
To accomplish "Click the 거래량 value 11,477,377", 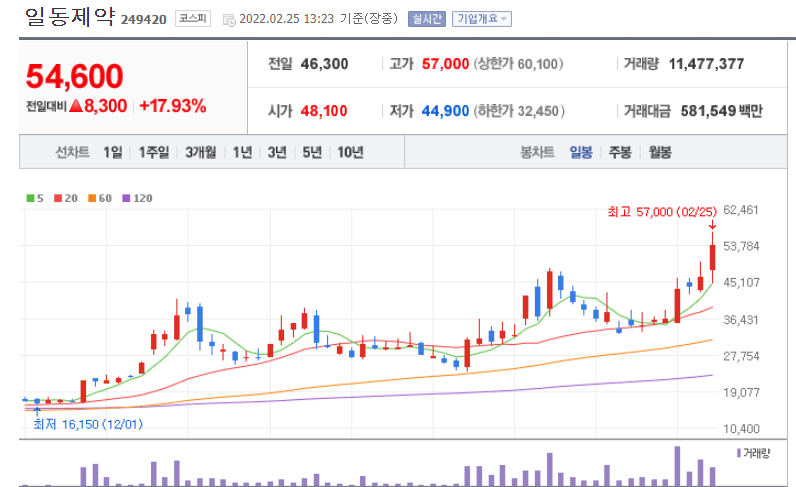I will pyautogui.click(x=706, y=64).
